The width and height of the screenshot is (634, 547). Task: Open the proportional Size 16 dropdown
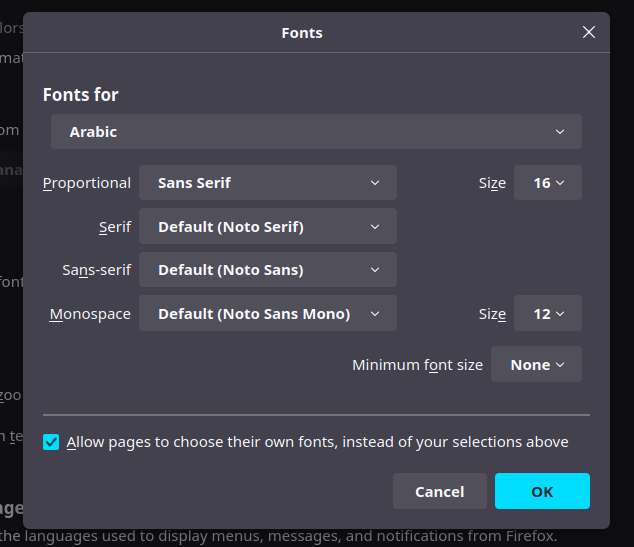pos(547,183)
